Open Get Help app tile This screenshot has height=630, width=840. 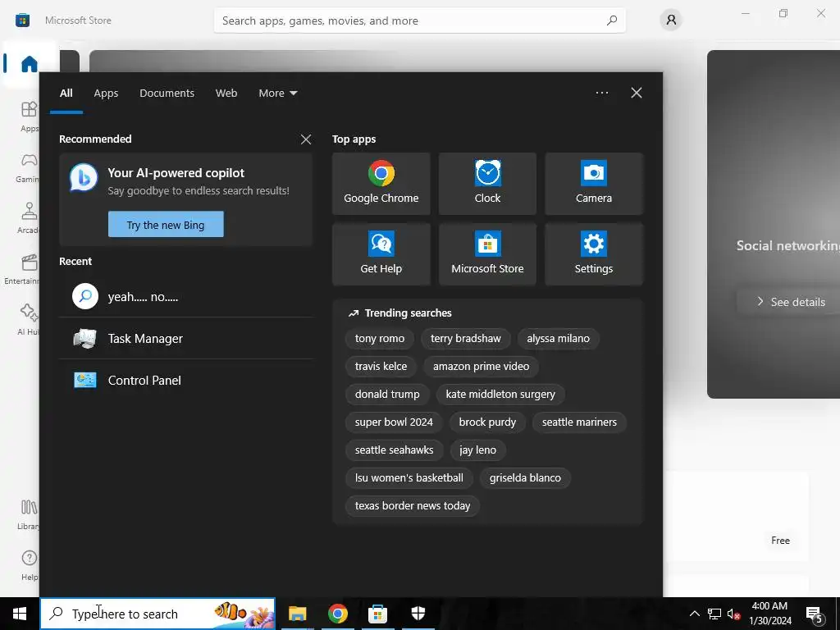click(381, 254)
